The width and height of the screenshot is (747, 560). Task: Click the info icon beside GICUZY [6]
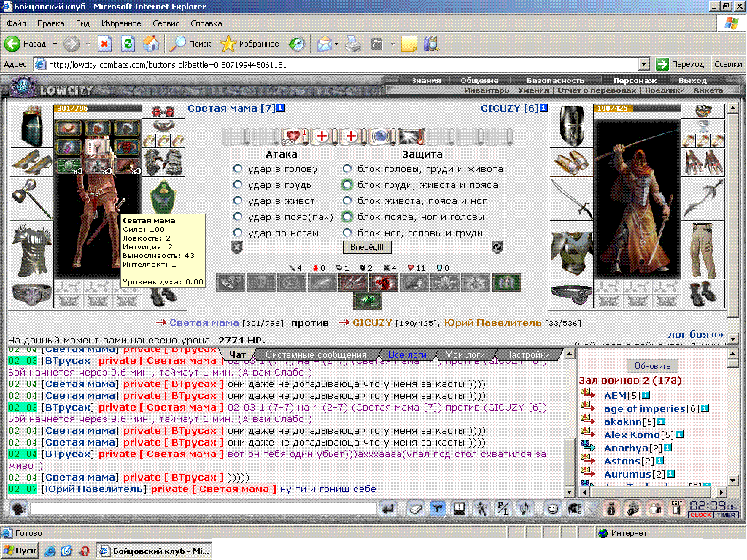(544, 108)
